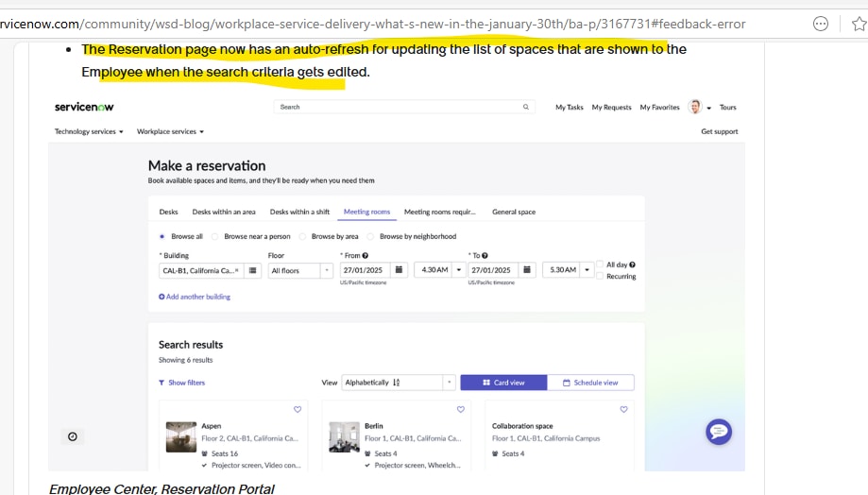Expand Workplace services menu
The height and width of the screenshot is (495, 868).
(171, 131)
